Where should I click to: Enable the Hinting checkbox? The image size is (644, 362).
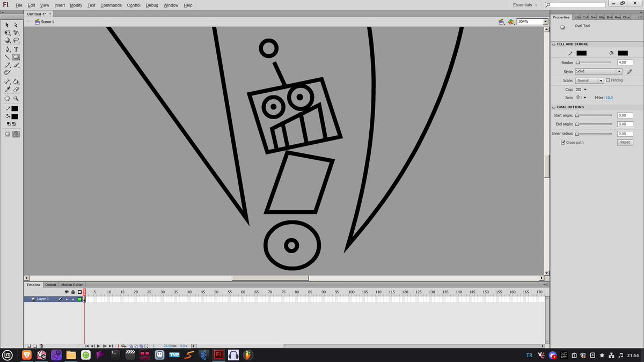coord(607,80)
